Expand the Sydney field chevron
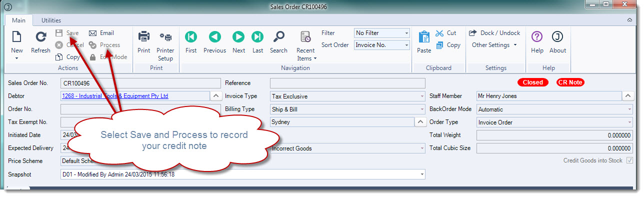 coord(420,122)
